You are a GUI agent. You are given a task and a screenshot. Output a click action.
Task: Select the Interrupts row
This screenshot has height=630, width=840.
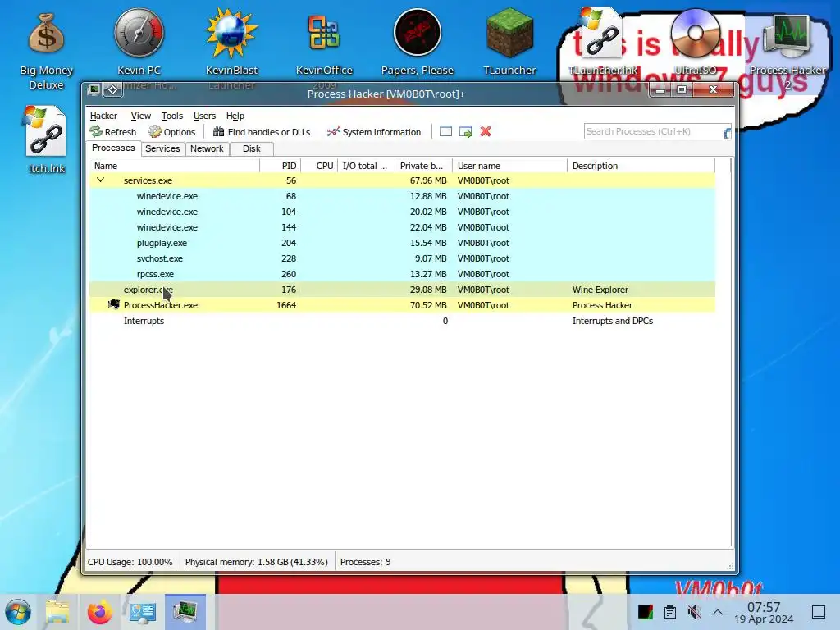coord(402,321)
